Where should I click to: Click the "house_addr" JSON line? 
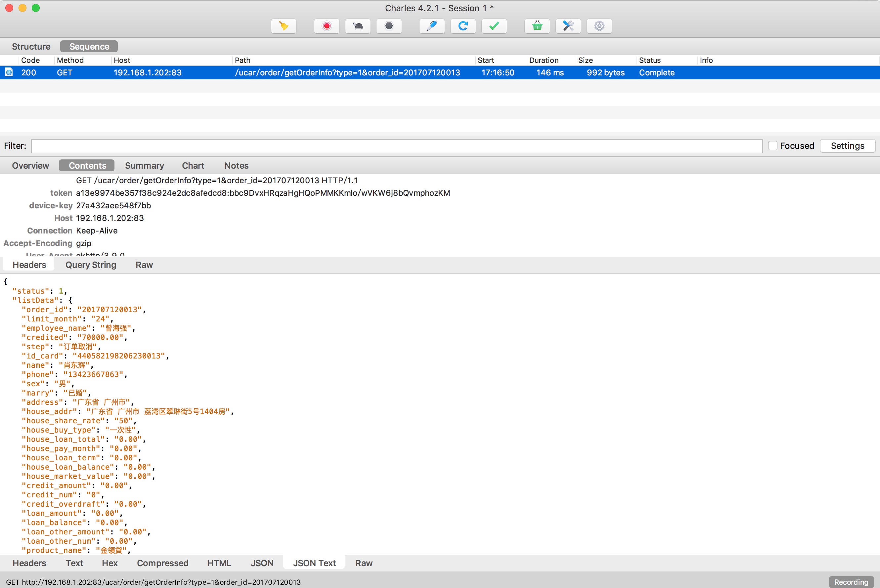128,411
